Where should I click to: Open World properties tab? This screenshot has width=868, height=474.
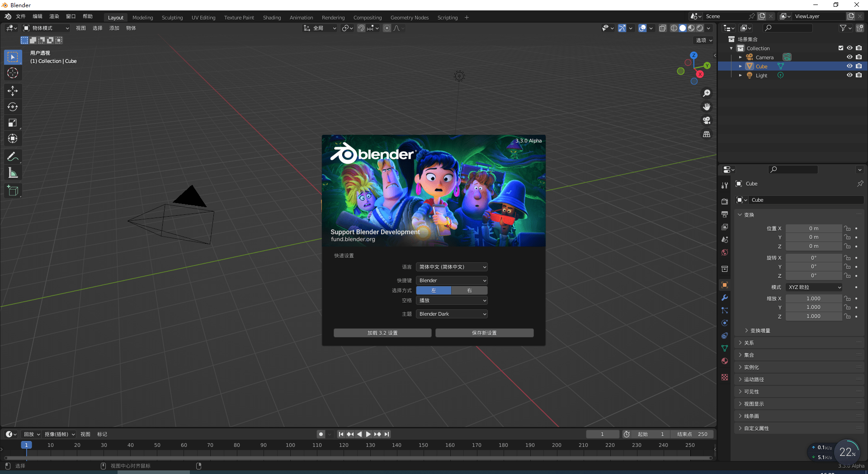click(x=725, y=252)
